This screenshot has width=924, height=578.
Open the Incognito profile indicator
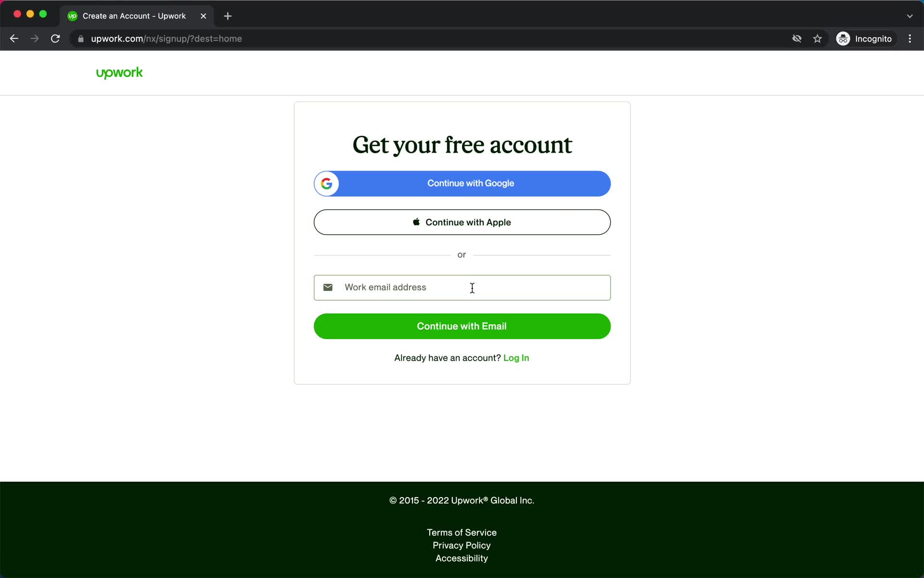coord(864,39)
